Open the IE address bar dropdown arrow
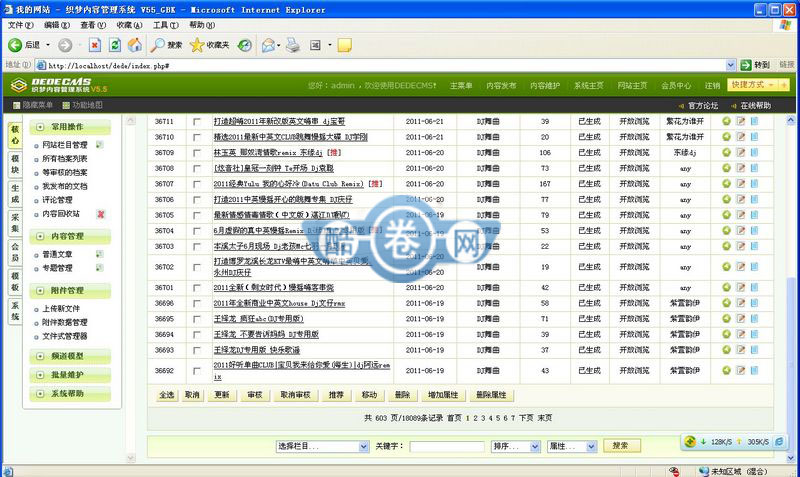800x477 pixels. click(731, 65)
